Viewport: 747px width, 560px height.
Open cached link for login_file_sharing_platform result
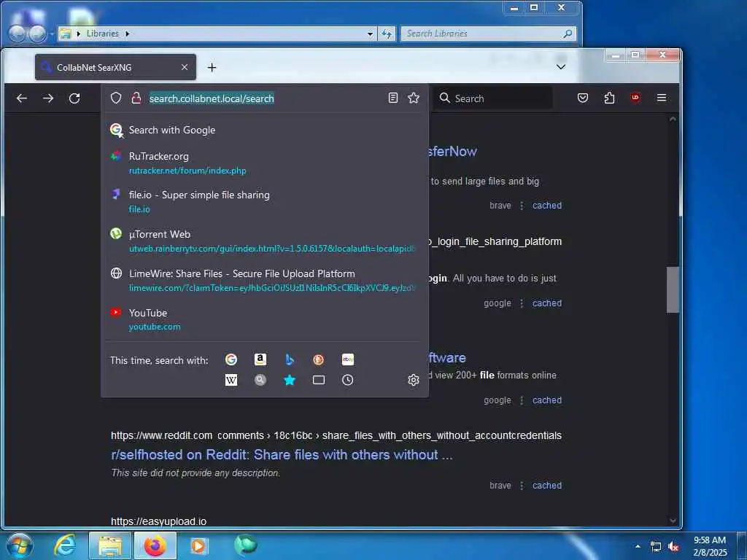tap(547, 303)
